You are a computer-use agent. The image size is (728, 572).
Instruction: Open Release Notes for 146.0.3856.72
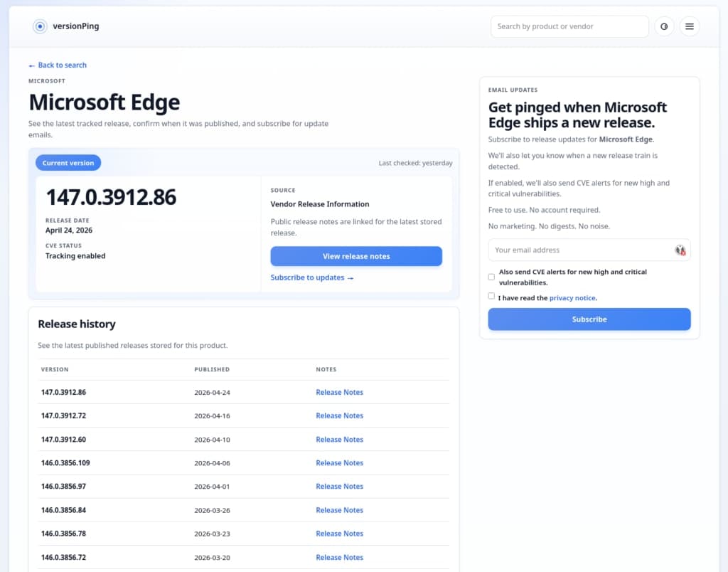point(339,557)
